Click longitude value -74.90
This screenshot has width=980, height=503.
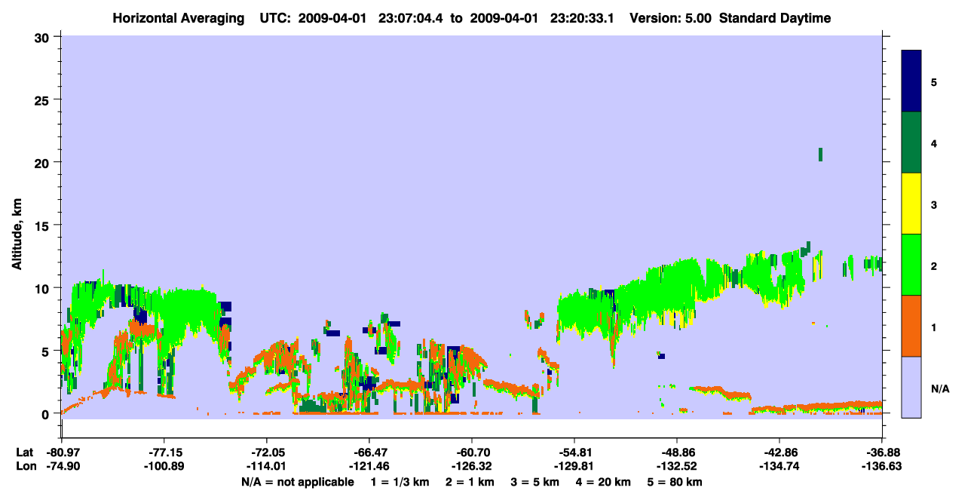tap(62, 467)
